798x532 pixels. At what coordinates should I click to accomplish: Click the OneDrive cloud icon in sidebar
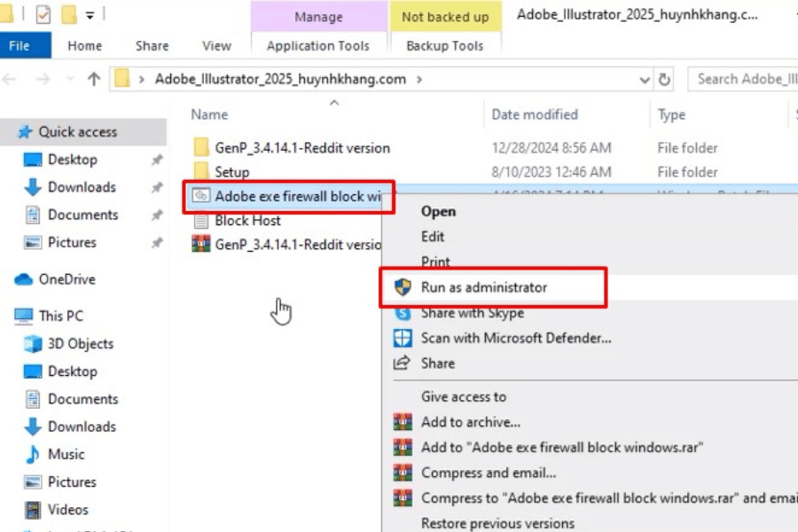click(x=23, y=279)
